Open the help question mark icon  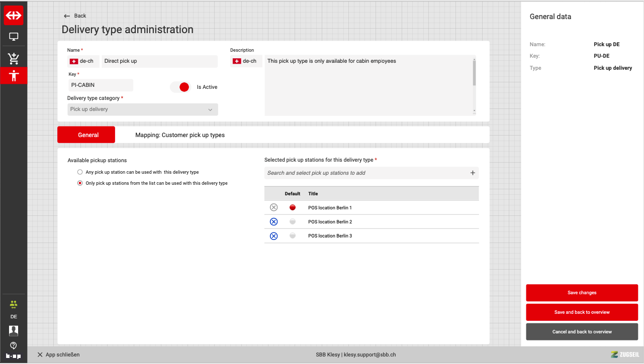point(14,345)
